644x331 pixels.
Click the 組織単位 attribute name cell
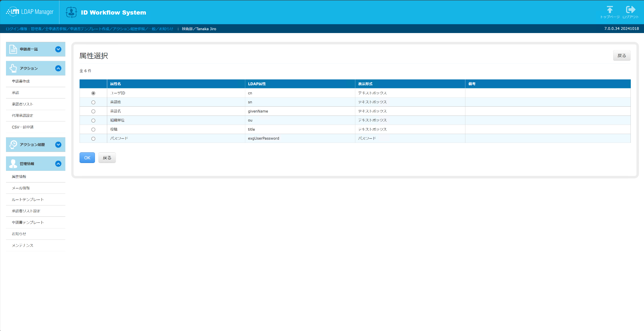pos(176,121)
